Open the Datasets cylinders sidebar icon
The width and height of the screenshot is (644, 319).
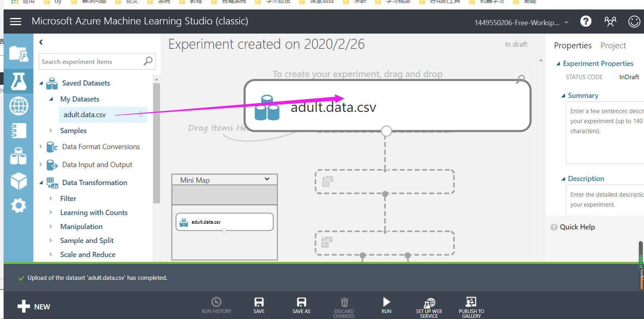tap(18, 156)
